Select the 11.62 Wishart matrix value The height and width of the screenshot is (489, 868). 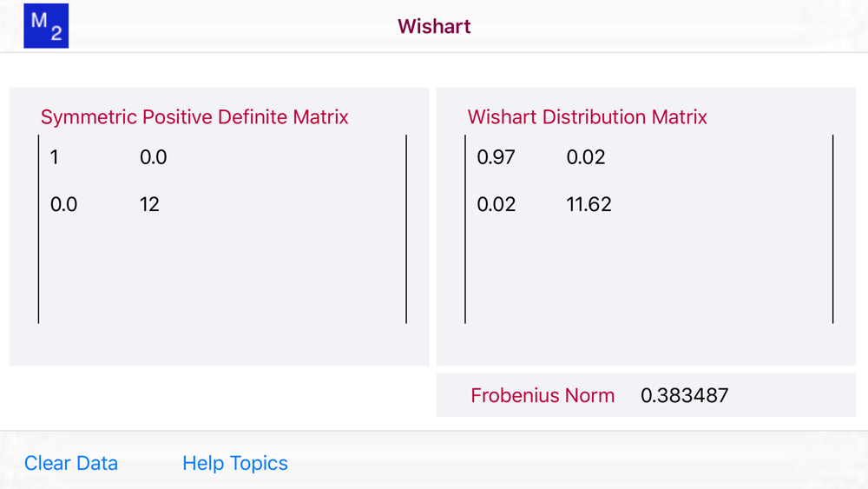tap(589, 204)
